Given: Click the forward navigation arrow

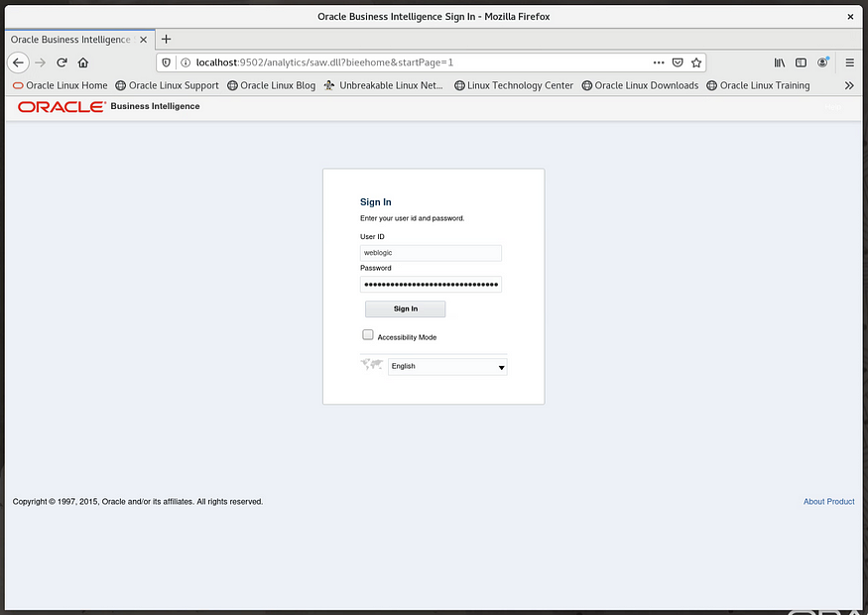Looking at the screenshot, I should coord(40,62).
